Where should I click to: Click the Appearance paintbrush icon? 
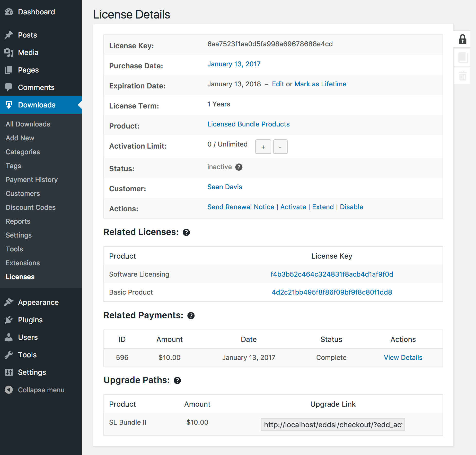click(x=9, y=302)
